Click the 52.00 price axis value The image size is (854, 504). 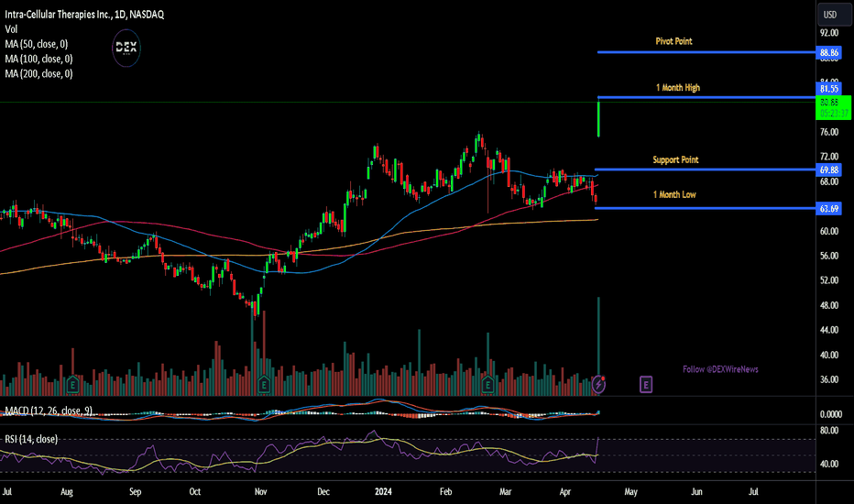pyautogui.click(x=829, y=280)
